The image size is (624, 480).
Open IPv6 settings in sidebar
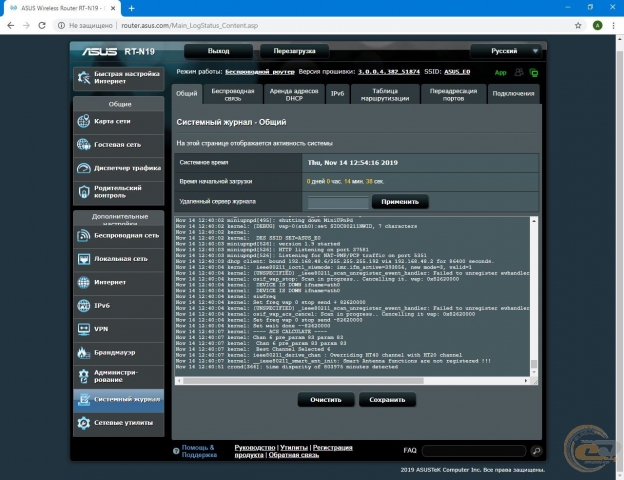coord(119,306)
